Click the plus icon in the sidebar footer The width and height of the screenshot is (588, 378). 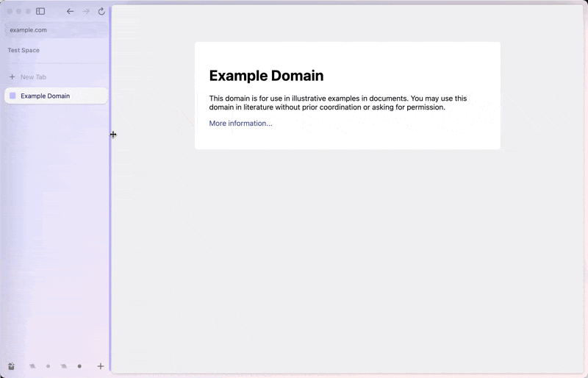(x=101, y=366)
